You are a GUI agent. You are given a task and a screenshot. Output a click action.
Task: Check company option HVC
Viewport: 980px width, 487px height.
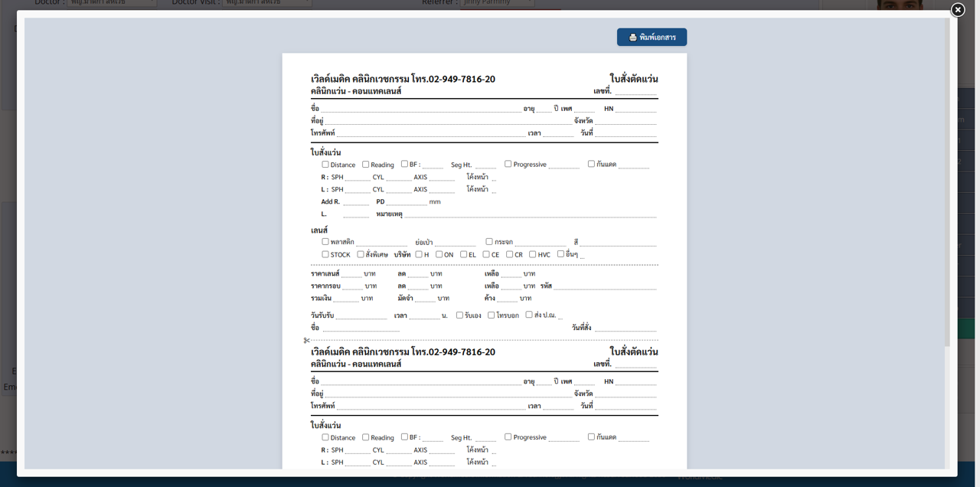point(533,254)
